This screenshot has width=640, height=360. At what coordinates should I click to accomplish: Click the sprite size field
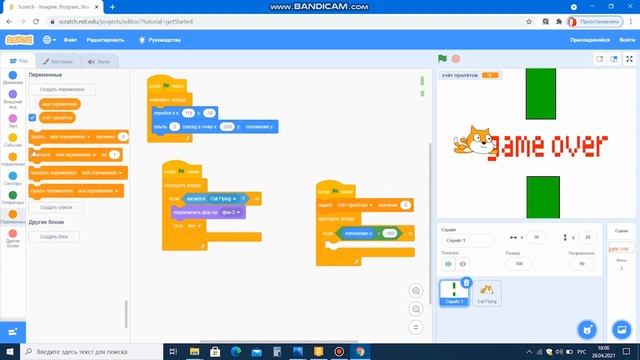point(519,264)
